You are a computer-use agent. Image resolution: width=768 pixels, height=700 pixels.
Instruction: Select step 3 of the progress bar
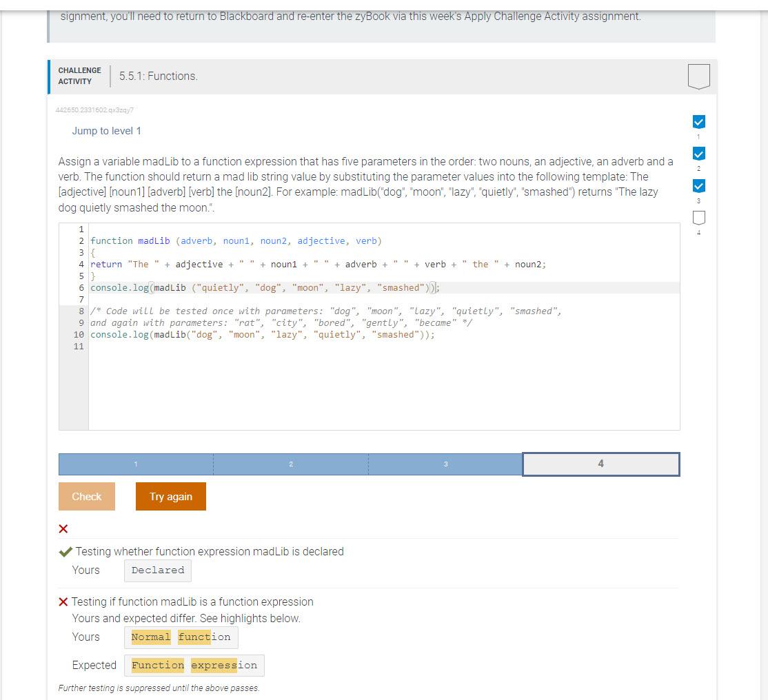coord(447,464)
